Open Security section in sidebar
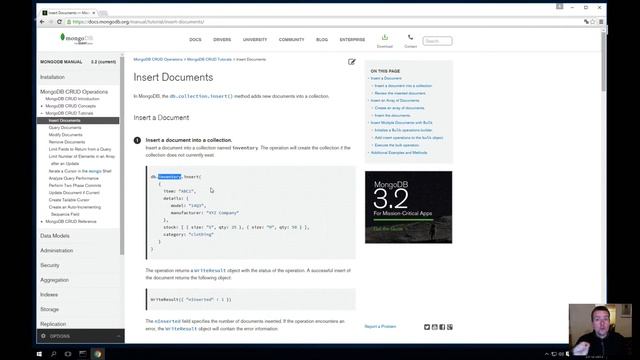 pos(49,265)
